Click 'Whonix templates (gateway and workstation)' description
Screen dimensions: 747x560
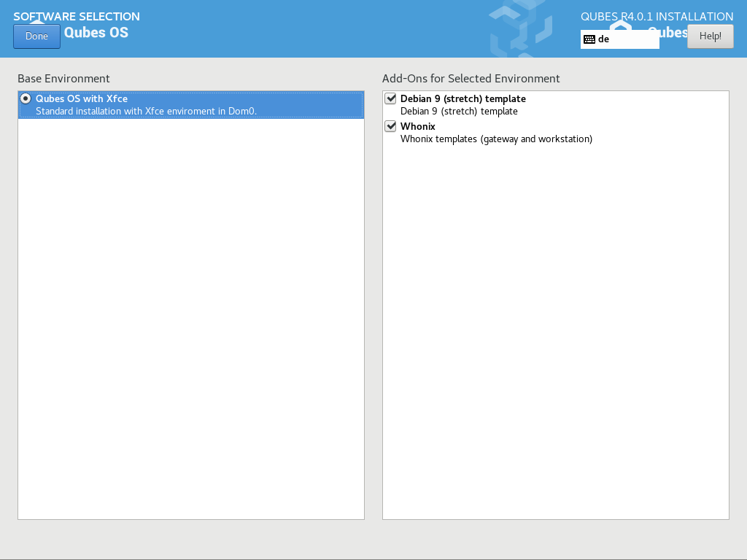click(496, 139)
